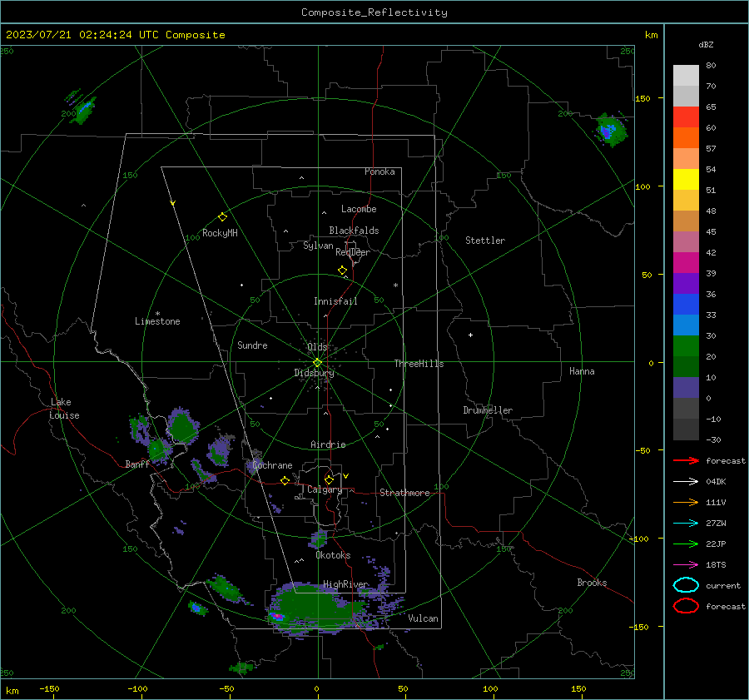This screenshot has width=749, height=700.
Task: Click the '04DK' legend label
Action: 716,482
